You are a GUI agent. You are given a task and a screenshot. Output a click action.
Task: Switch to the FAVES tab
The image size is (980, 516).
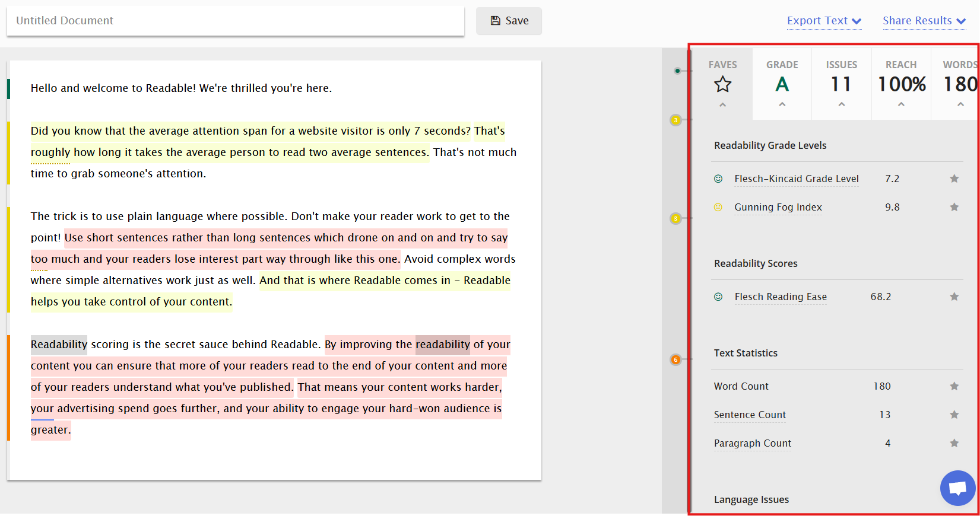(x=722, y=84)
